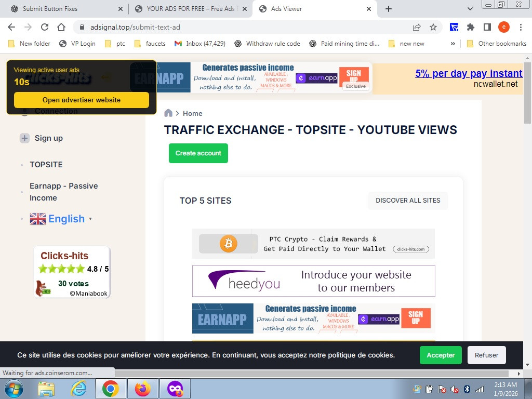Open a new tab with the plus icon
Viewport: 532px width, 399px height.
click(x=389, y=9)
